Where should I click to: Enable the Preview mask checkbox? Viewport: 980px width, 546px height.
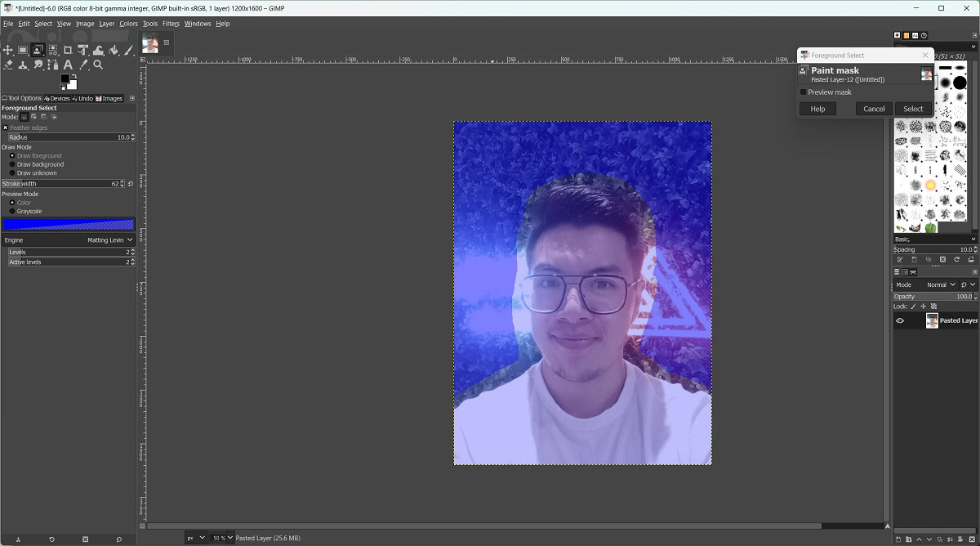pyautogui.click(x=804, y=92)
